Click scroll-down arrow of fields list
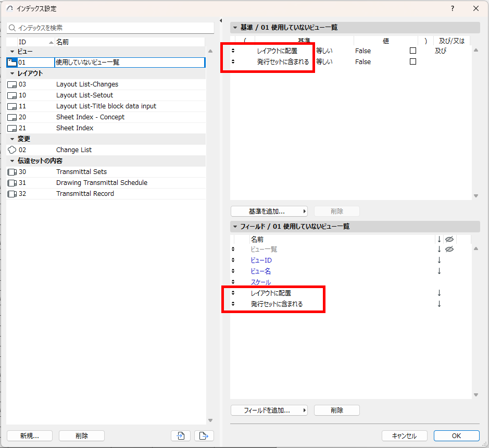Screen dimensions: 489x448 (x=476, y=395)
